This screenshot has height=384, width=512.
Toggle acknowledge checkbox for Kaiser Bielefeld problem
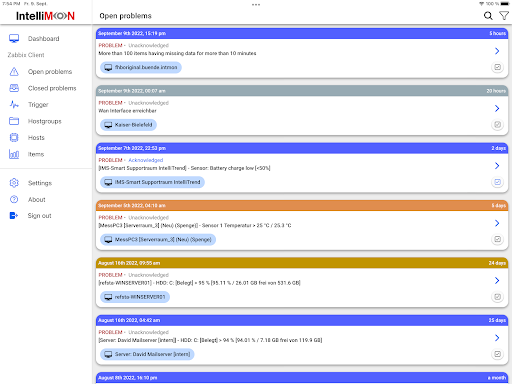497,125
